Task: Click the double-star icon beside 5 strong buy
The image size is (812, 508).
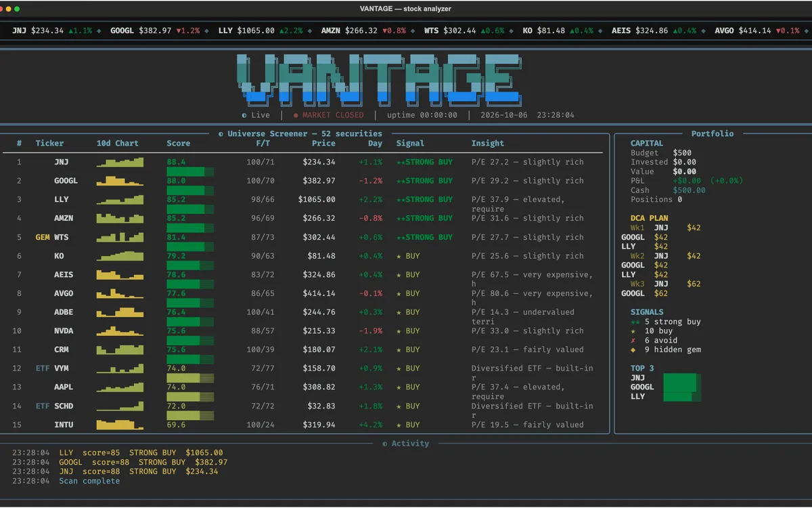Action: coord(635,322)
